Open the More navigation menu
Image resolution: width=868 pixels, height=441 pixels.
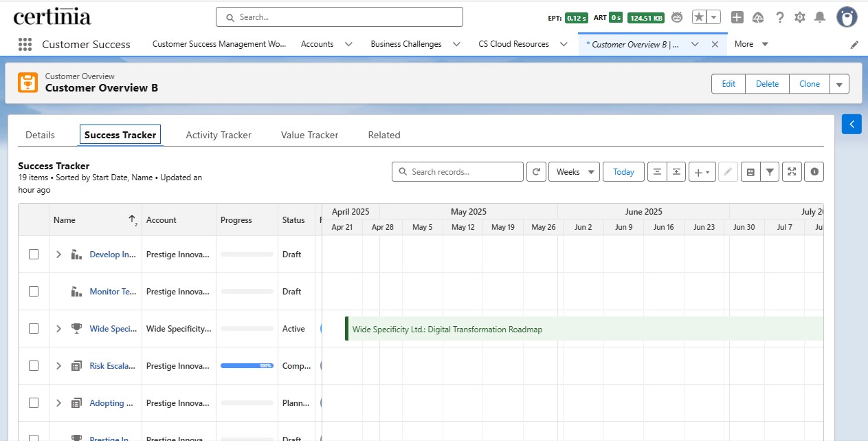pos(751,44)
